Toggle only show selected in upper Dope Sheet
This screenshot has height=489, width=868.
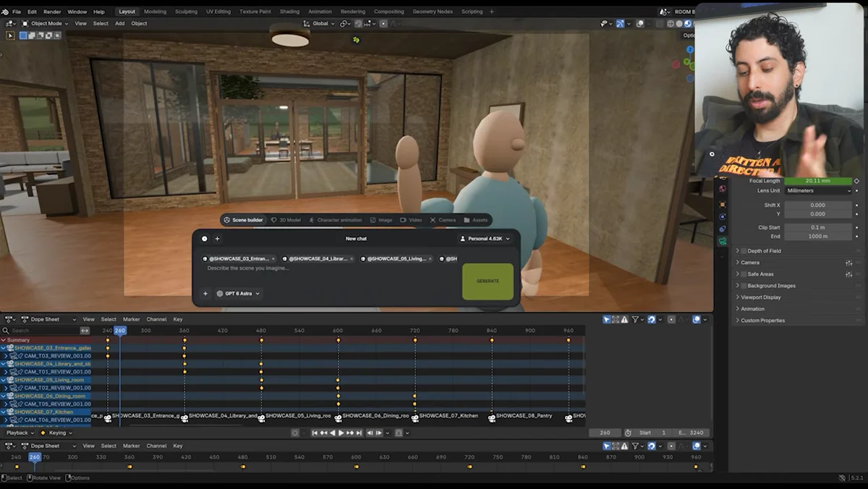[606, 319]
